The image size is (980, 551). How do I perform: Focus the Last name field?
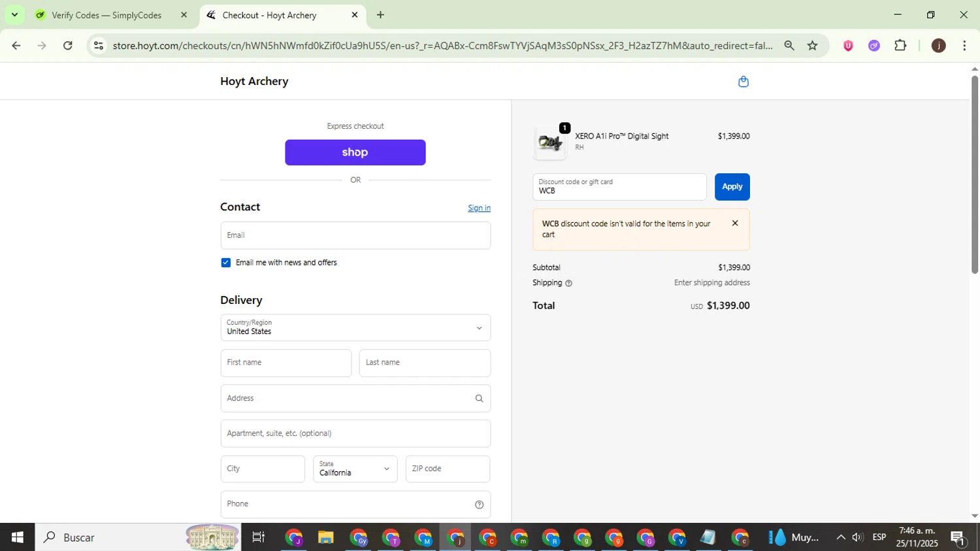[425, 363]
